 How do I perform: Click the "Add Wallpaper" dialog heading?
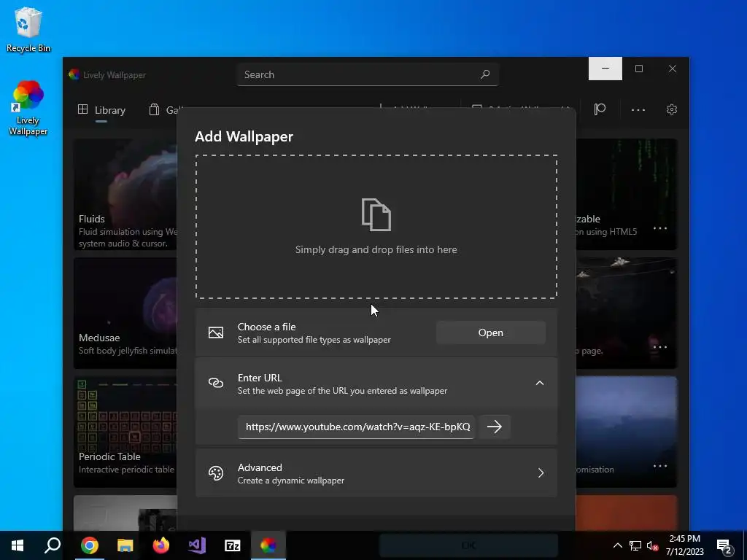pyautogui.click(x=244, y=136)
